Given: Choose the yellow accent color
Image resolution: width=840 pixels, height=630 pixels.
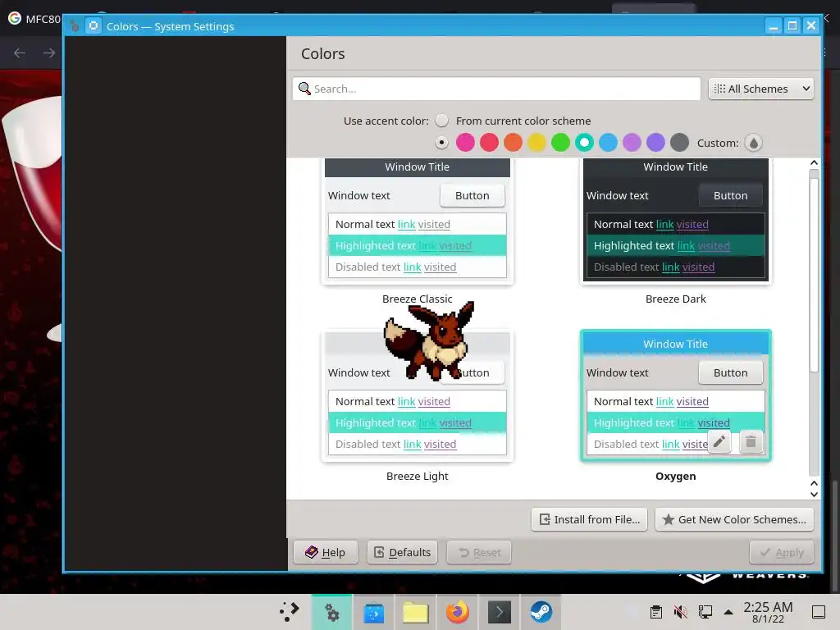Looking at the screenshot, I should tap(536, 143).
